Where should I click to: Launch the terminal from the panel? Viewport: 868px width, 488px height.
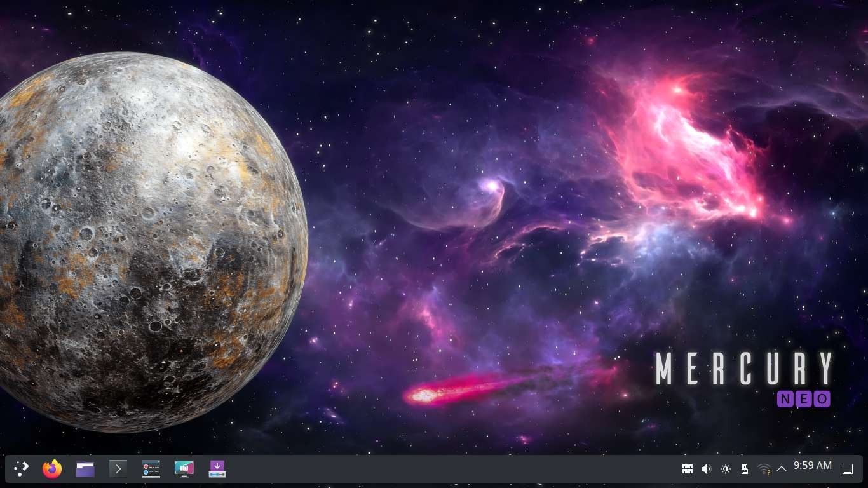pyautogui.click(x=118, y=469)
